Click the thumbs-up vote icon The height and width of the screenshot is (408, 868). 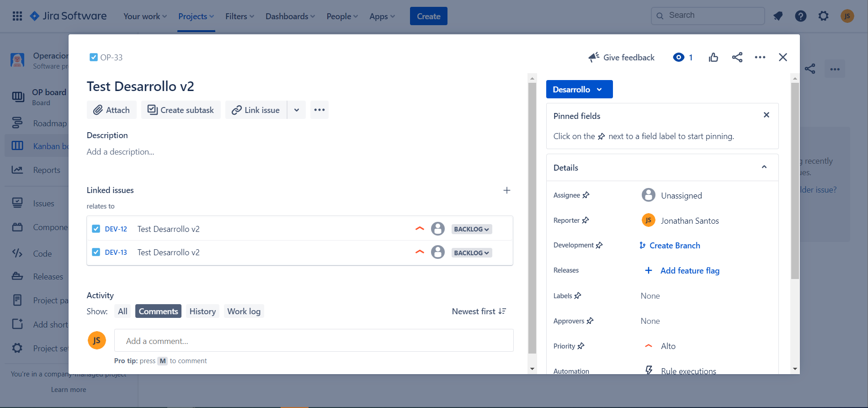click(x=713, y=57)
